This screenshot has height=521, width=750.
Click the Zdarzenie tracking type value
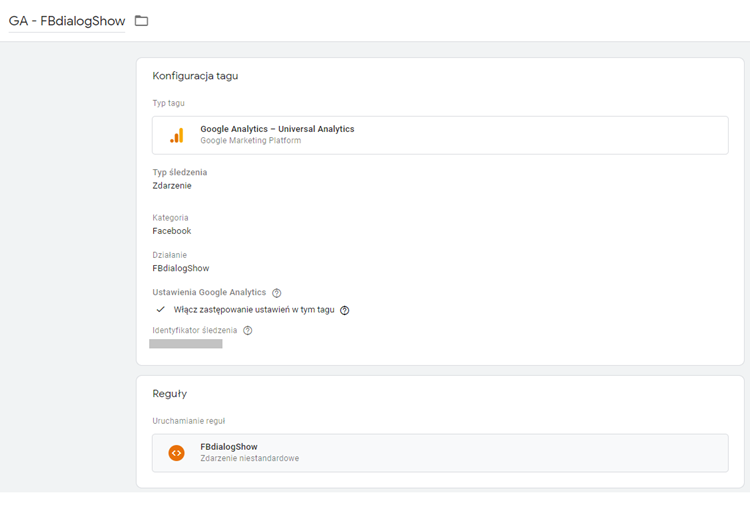[x=172, y=186]
